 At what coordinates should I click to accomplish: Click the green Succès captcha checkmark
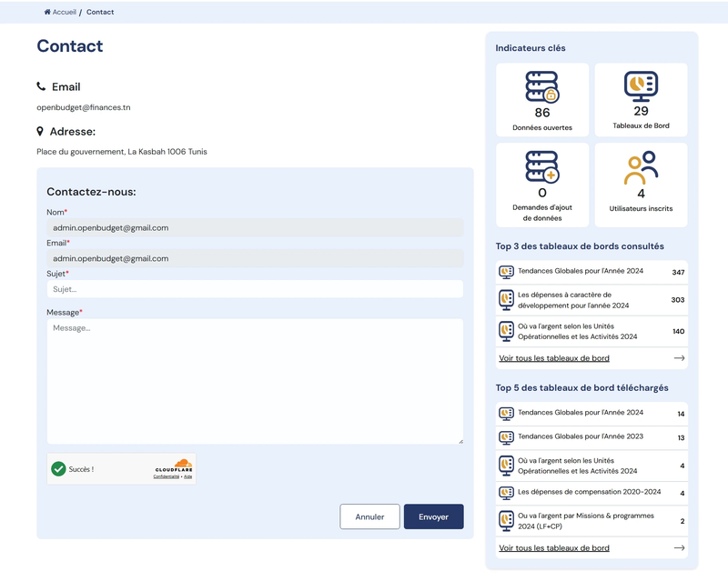pyautogui.click(x=59, y=469)
